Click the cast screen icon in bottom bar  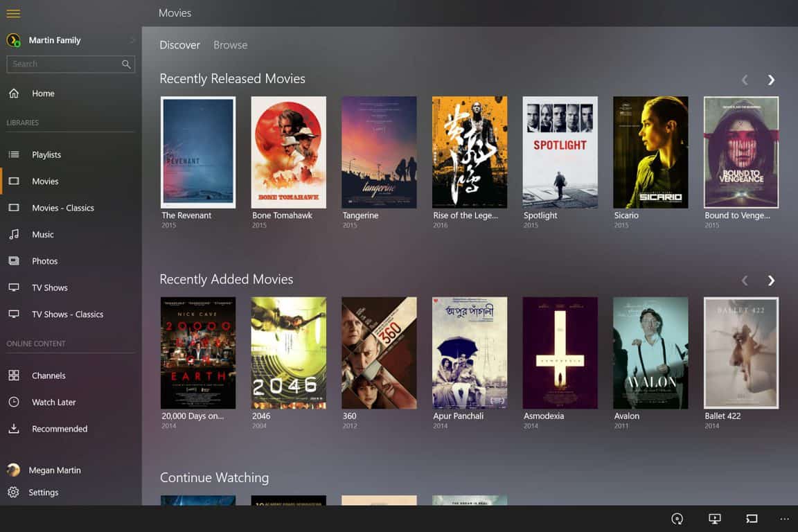(x=752, y=519)
